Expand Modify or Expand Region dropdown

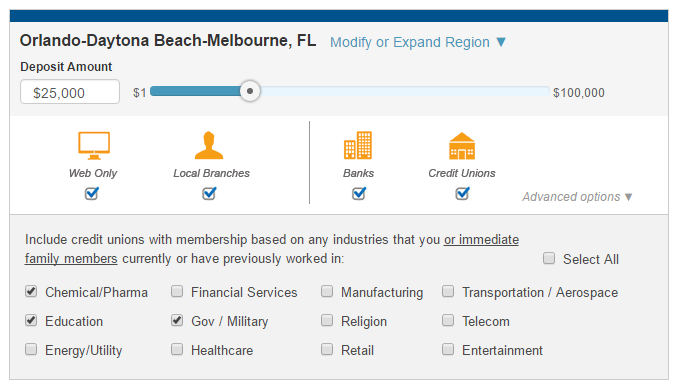(x=418, y=42)
